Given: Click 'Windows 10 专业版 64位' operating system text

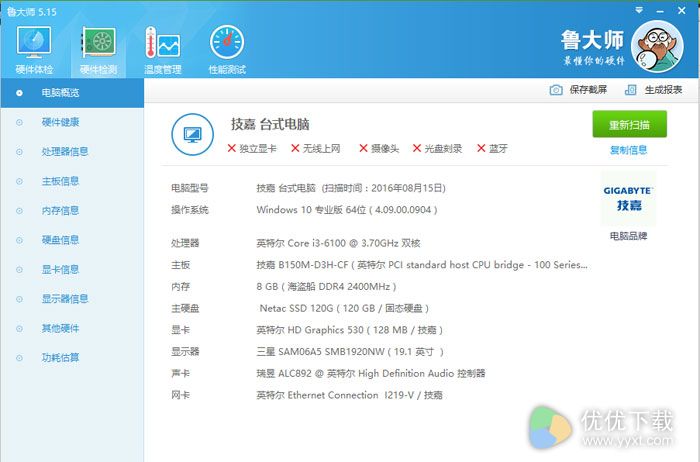Looking at the screenshot, I should (x=311, y=210).
